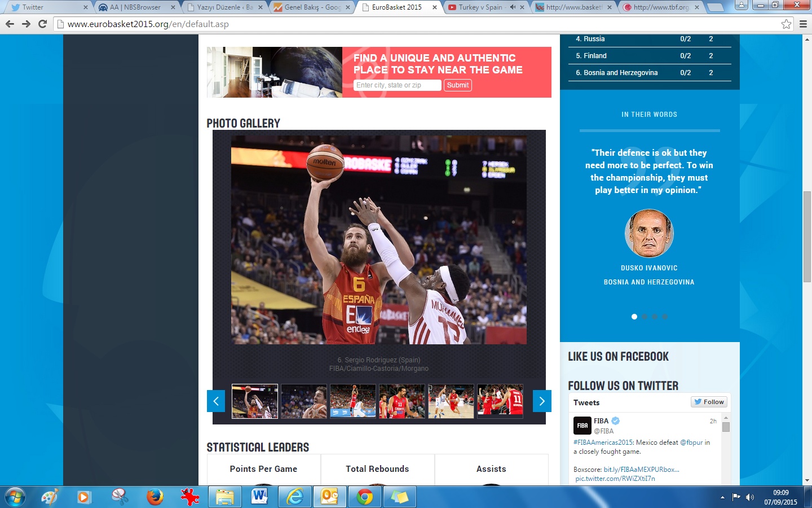
Task: Open Microsoft Word from the taskbar
Action: click(x=259, y=497)
